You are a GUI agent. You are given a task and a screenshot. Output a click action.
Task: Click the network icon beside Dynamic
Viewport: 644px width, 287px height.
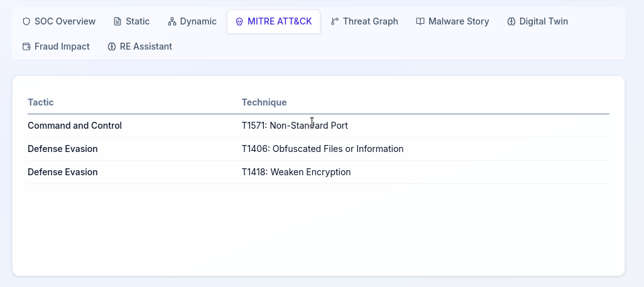(x=172, y=21)
